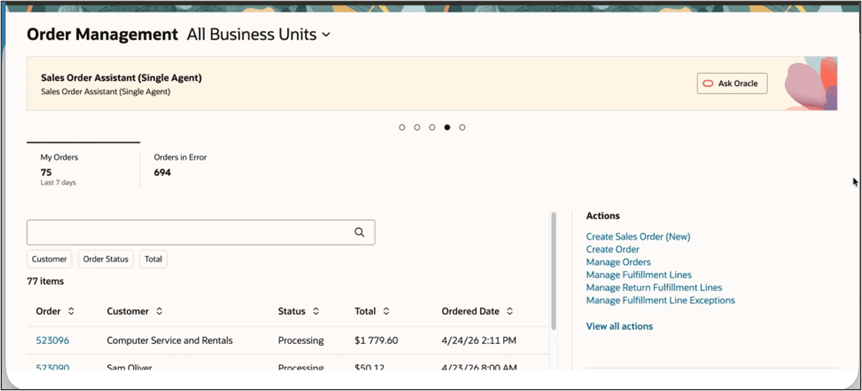This screenshot has height=391, width=862.
Task: Open order 523096 link
Action: tap(52, 340)
